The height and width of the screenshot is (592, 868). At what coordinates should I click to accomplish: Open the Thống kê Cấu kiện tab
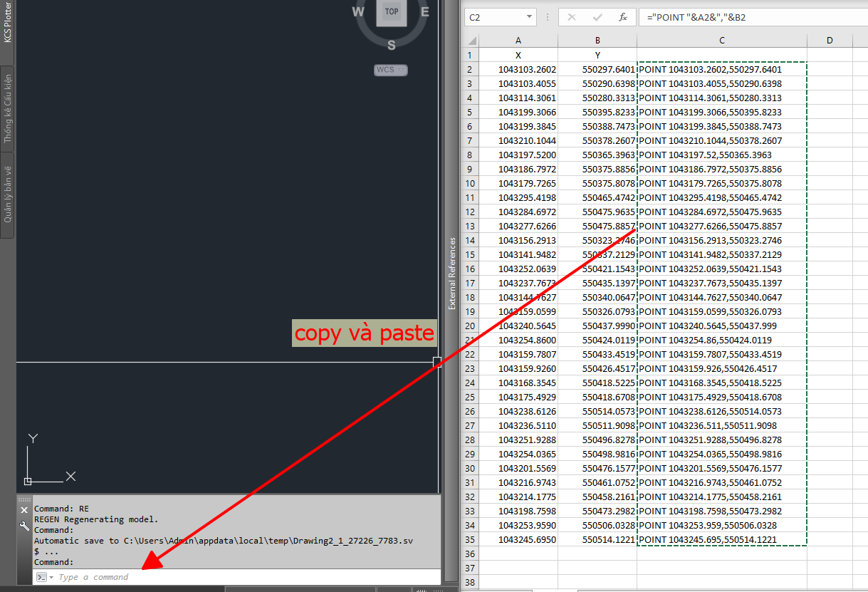click(x=8, y=108)
